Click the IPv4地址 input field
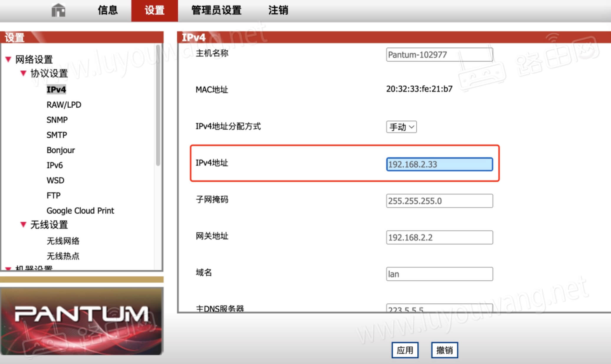Screen dimensions: 611x364 click(439, 164)
